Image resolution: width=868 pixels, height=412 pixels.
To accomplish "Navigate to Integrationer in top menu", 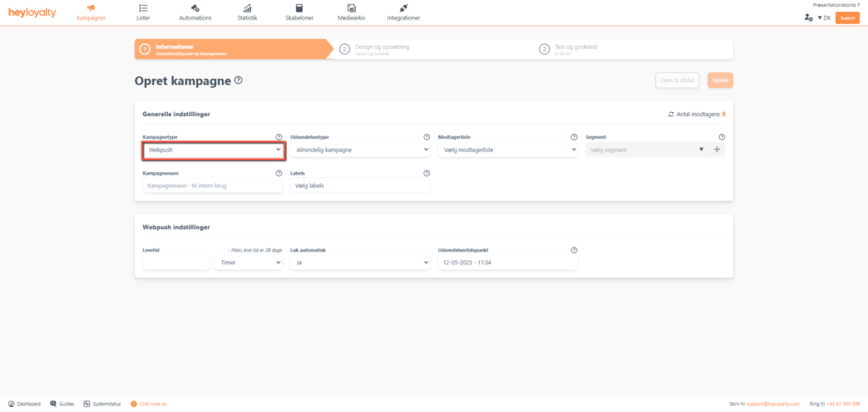I will coord(403,12).
